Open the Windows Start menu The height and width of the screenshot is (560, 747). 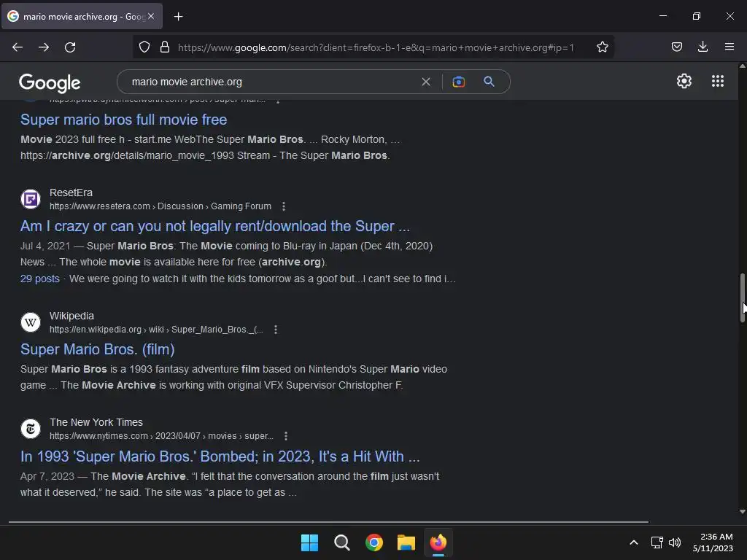pos(309,542)
